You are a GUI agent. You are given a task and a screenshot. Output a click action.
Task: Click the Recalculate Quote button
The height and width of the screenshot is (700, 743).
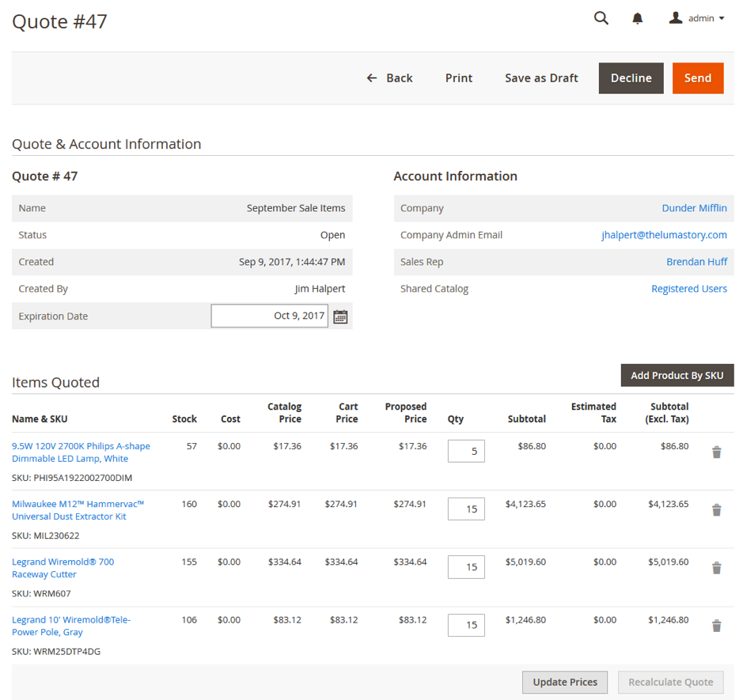click(670, 682)
